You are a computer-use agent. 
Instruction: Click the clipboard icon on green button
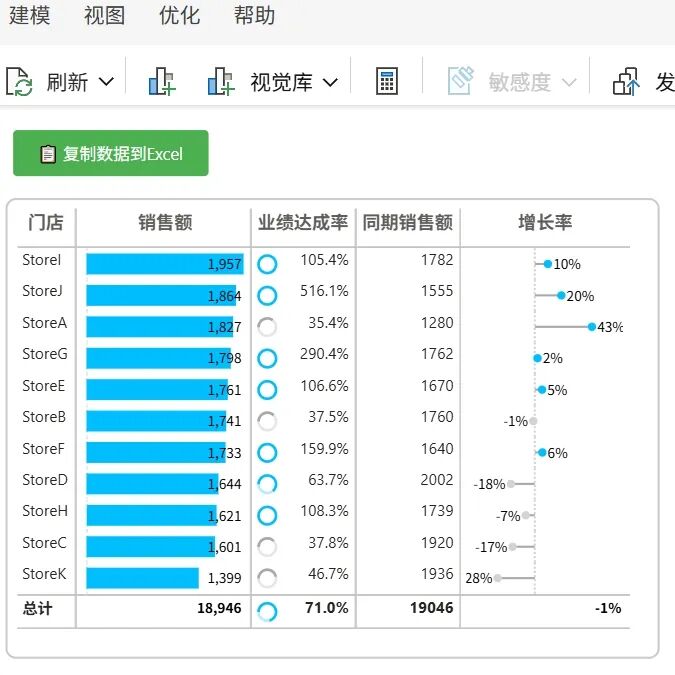click(48, 154)
